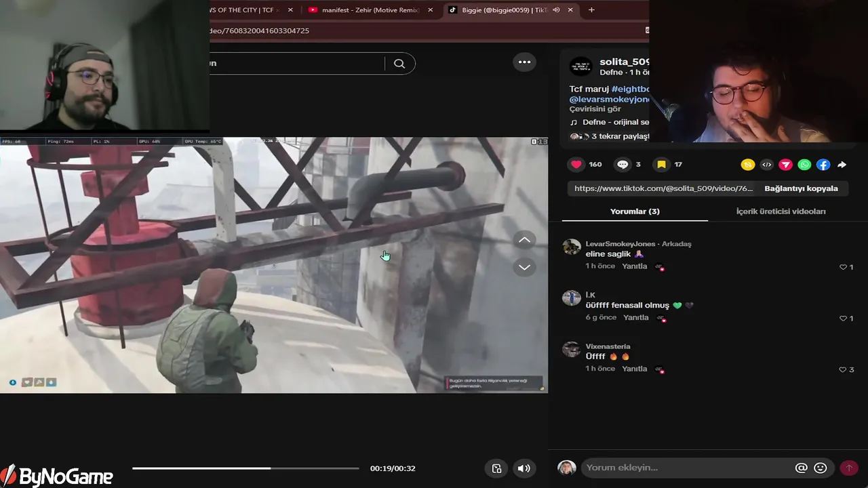Screen dimensions: 868x488
Task: Close the Biggie TikTok tab
Action: (x=570, y=10)
